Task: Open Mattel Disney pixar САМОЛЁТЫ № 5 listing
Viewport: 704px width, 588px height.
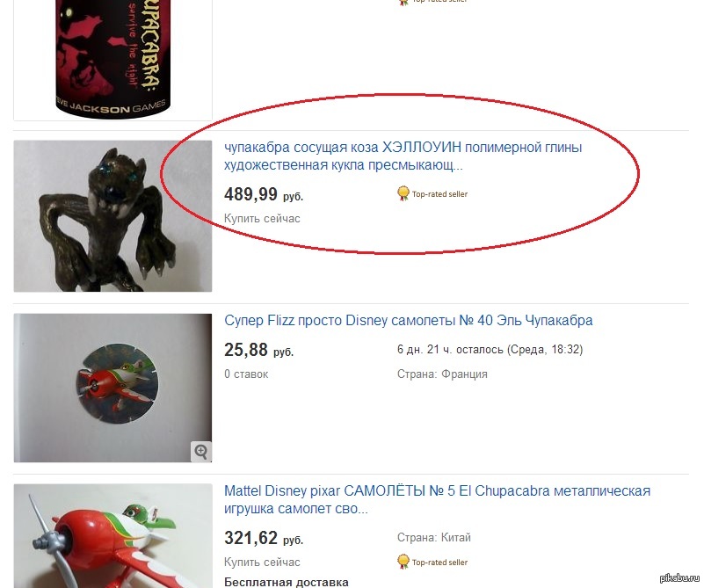Action: (x=437, y=499)
